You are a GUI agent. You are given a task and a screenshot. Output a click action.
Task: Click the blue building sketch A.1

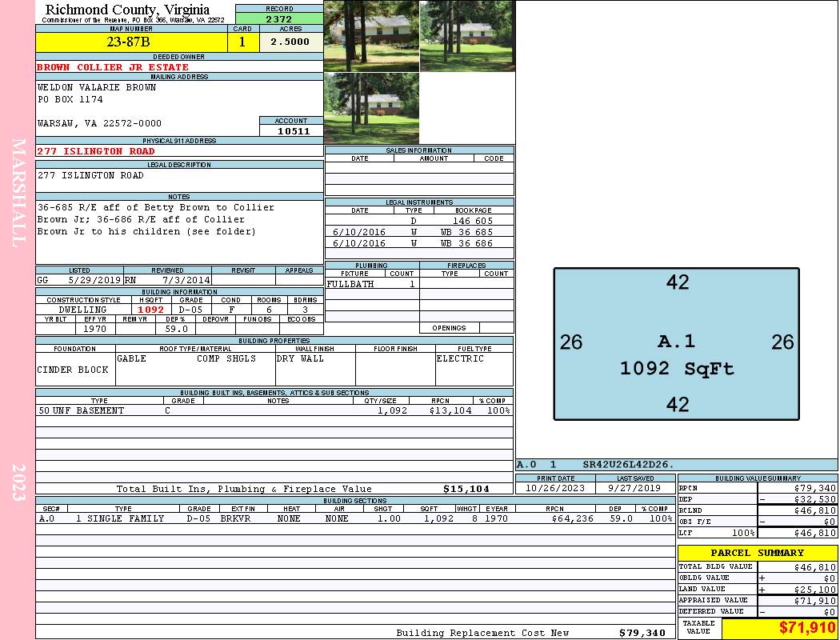click(x=676, y=344)
